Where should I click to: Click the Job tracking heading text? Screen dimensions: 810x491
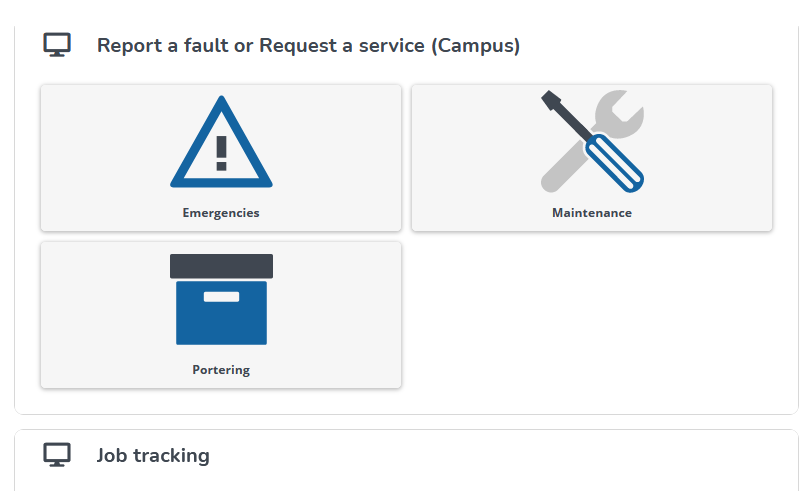pos(153,456)
